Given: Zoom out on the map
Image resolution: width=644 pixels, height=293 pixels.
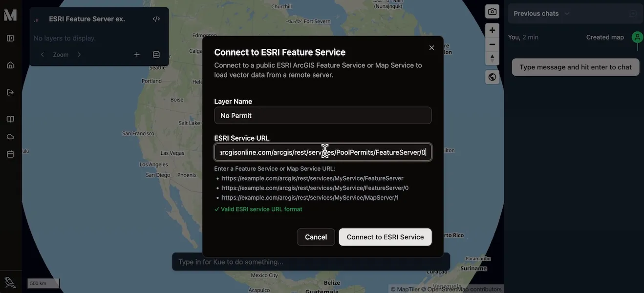Looking at the screenshot, I should point(492,44).
